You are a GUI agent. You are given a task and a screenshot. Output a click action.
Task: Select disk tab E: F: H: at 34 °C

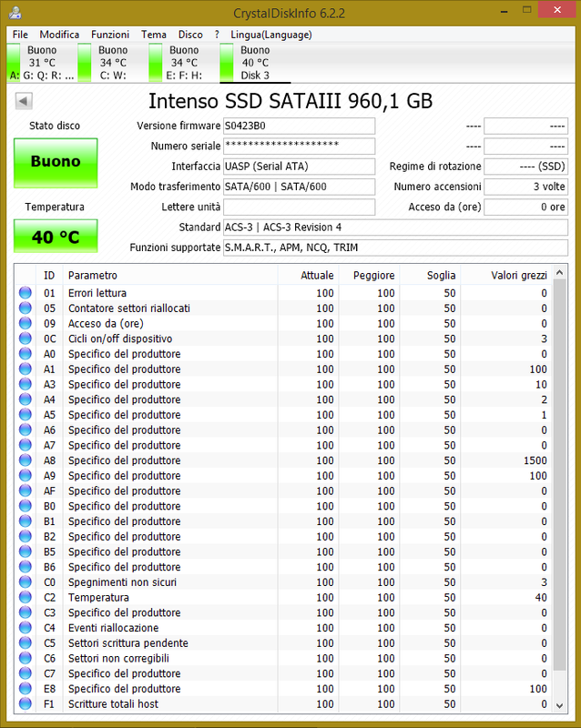184,63
